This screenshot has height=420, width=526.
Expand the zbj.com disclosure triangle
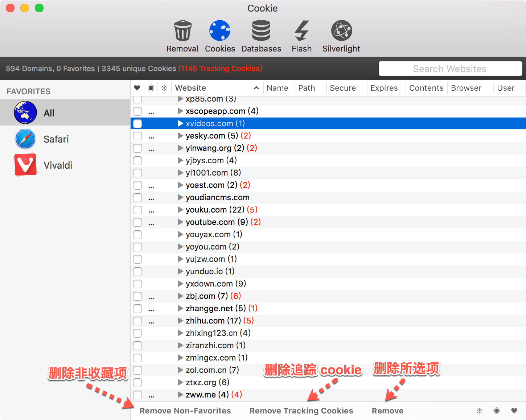point(181,296)
